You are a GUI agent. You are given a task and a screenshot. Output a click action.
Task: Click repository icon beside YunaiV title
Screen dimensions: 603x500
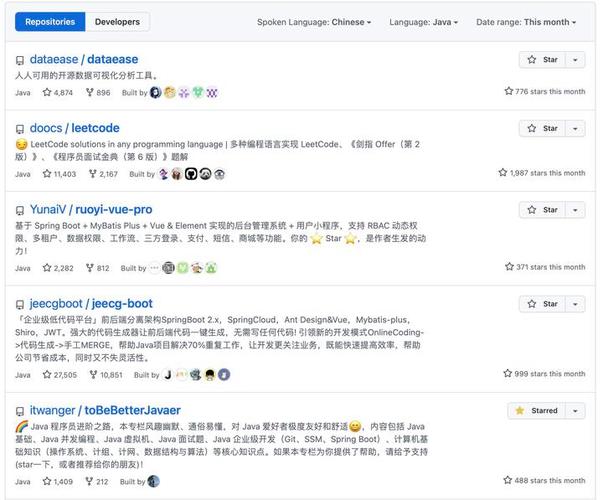click(x=20, y=210)
